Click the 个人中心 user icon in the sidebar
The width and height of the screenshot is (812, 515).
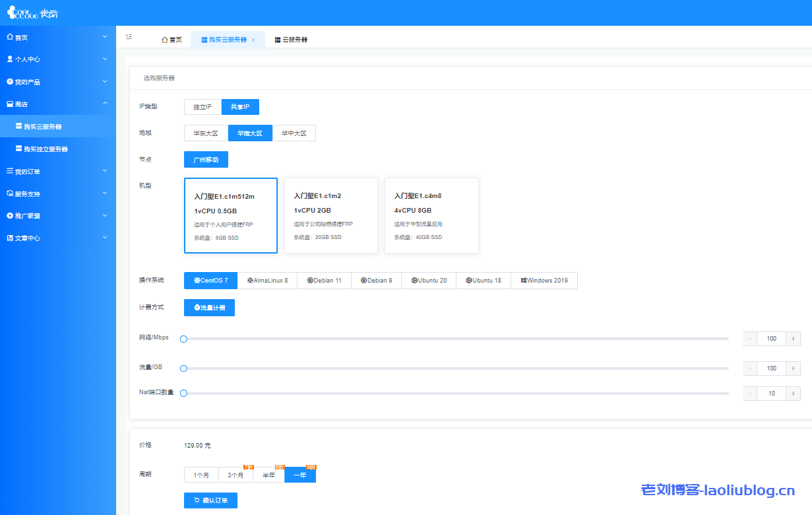pos(9,59)
